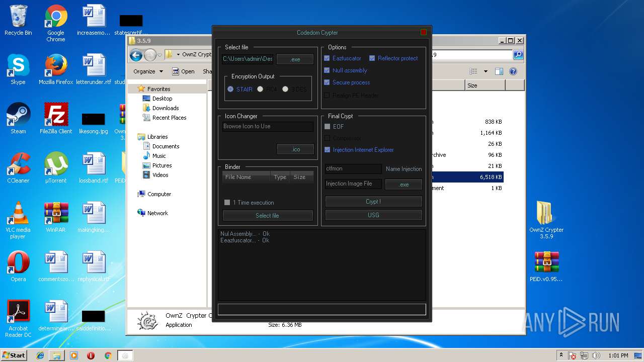Image resolution: width=644 pixels, height=362 pixels.
Task: Open letterunder.rtf document icon
Action: (94, 69)
